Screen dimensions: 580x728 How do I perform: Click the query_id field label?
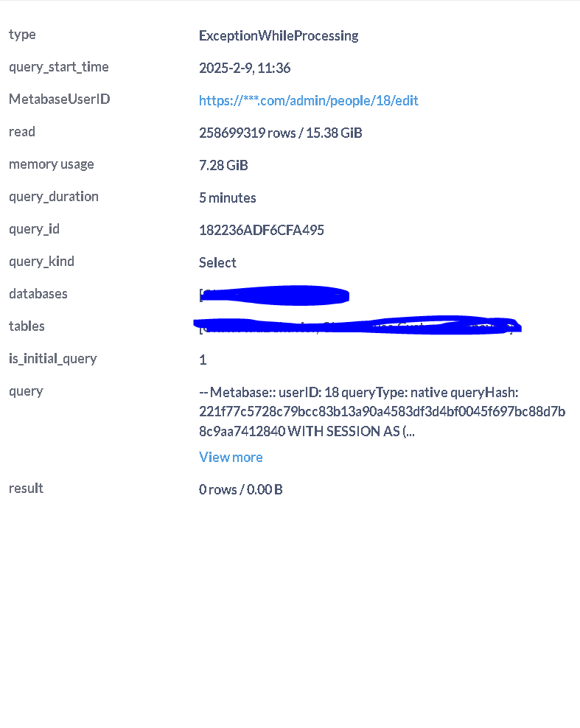click(x=35, y=229)
